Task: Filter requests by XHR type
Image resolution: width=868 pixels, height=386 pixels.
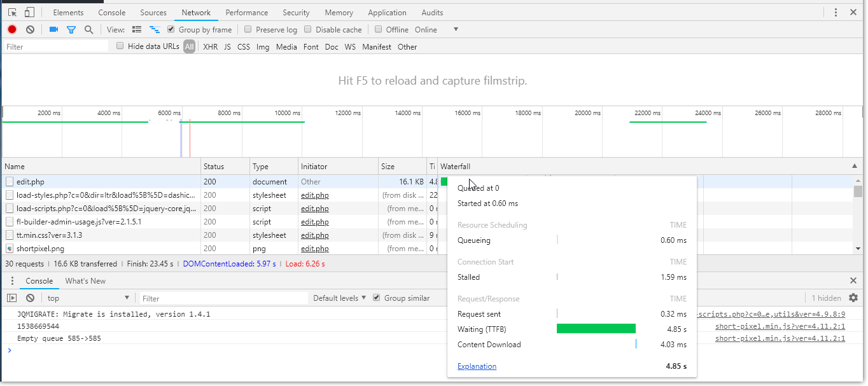Action: 210,46
